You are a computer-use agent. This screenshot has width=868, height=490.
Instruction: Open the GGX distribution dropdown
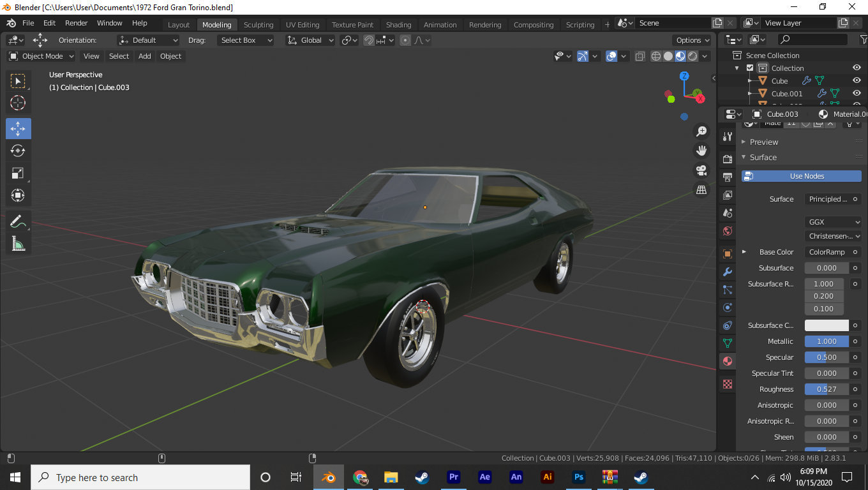coord(833,222)
